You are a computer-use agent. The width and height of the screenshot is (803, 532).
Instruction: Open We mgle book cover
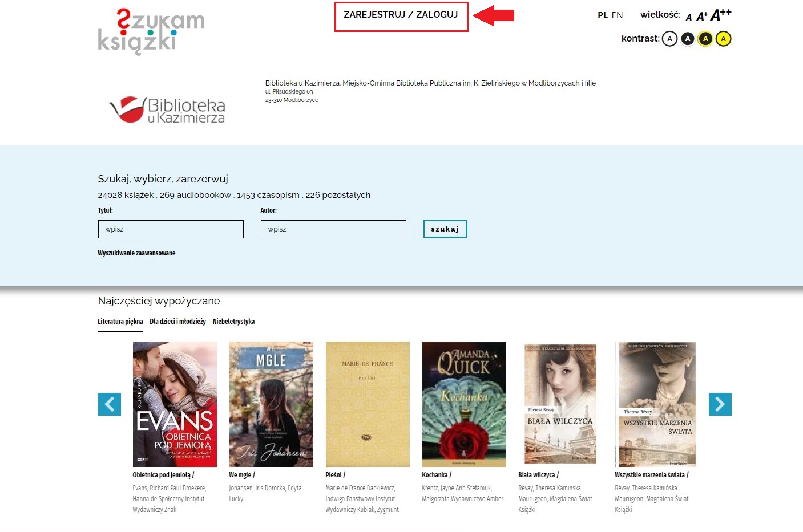pos(271,404)
